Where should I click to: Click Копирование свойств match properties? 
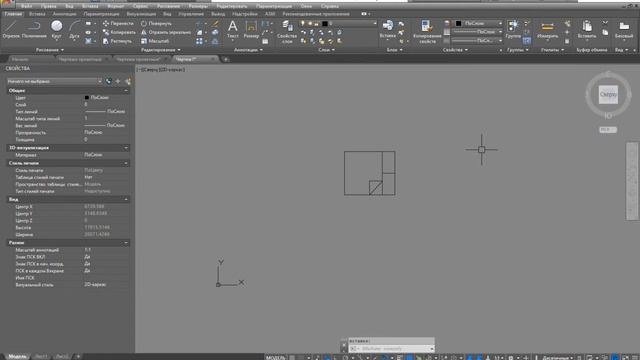coord(427,32)
